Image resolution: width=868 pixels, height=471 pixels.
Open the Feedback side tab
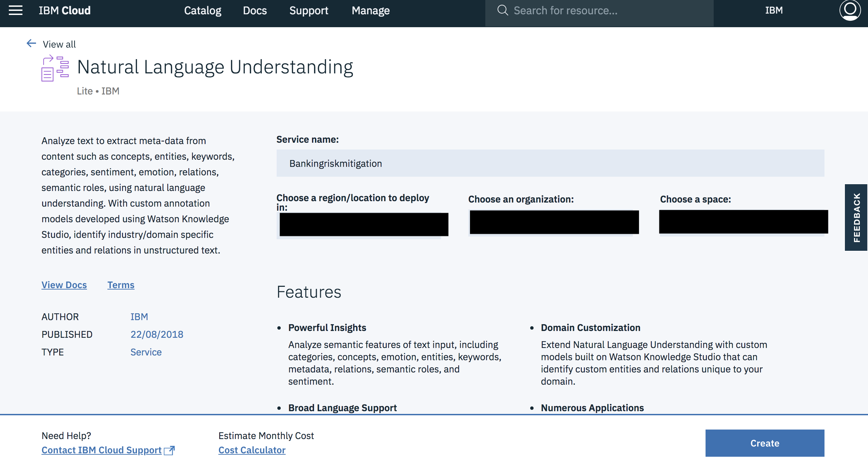click(x=856, y=217)
